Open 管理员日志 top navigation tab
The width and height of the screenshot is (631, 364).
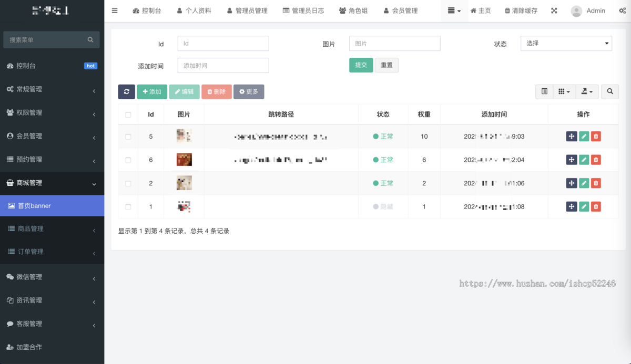303,11
